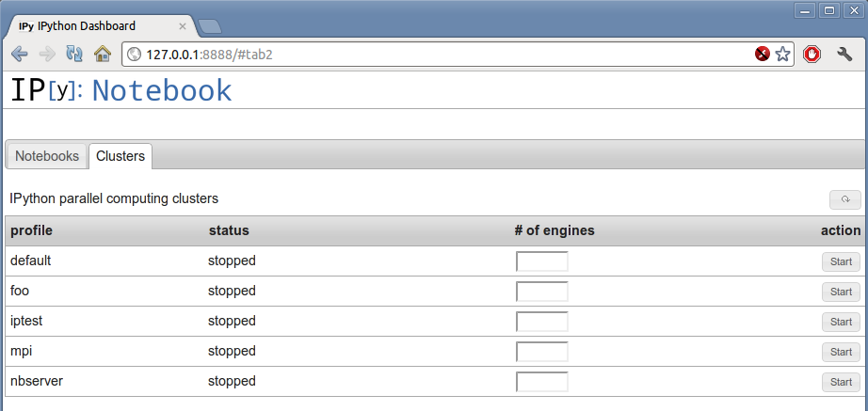This screenshot has width=868, height=411.
Task: Close the IPython Dashboard tab
Action: (x=182, y=26)
